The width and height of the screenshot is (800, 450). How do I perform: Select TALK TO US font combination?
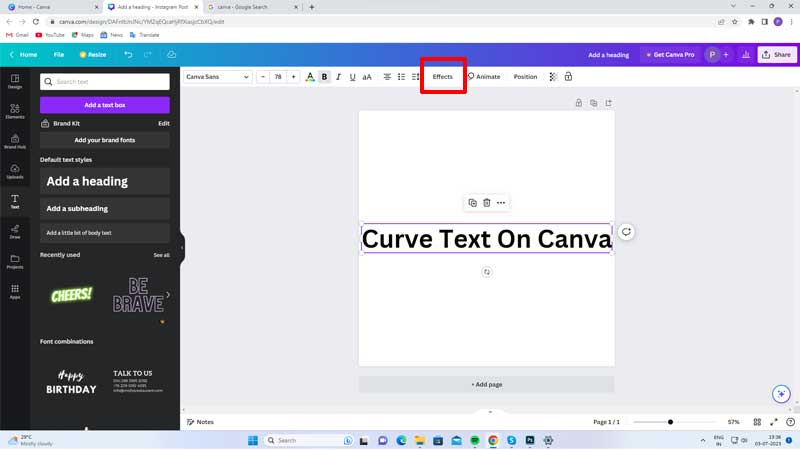138,382
